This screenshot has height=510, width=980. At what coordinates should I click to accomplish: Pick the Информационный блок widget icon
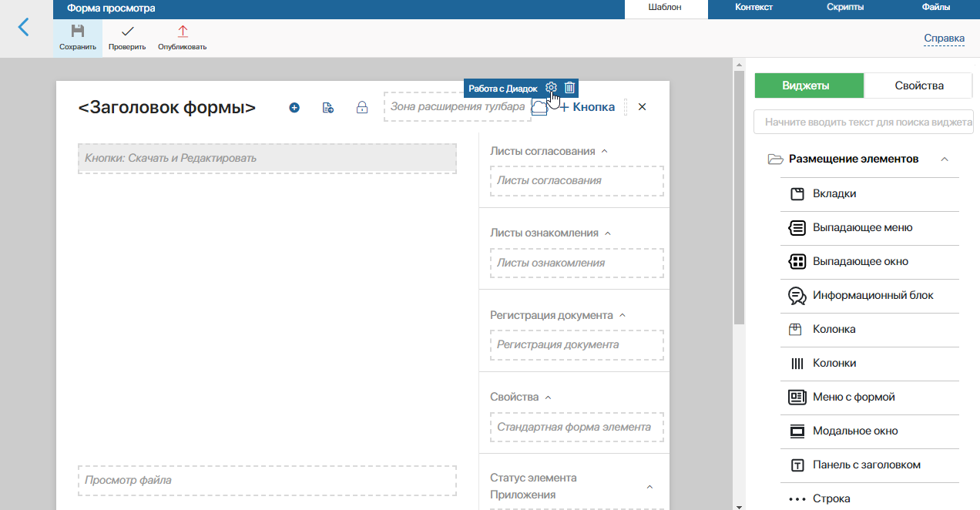(x=797, y=296)
